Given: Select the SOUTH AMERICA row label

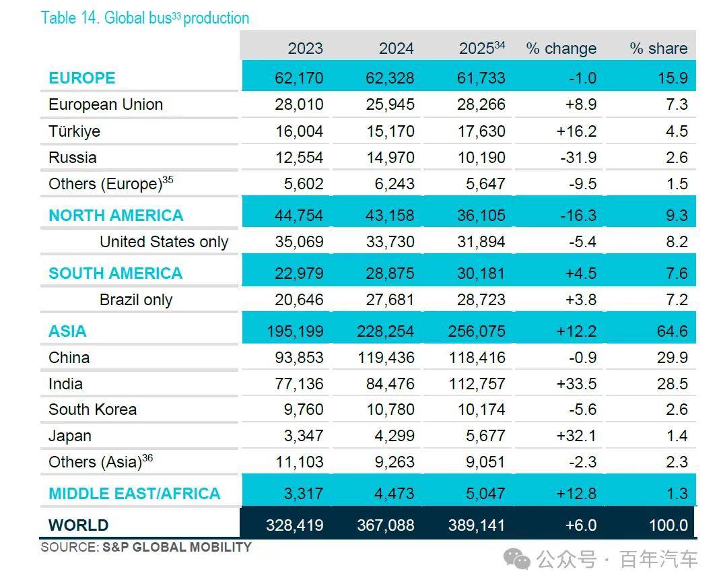Looking at the screenshot, I should click(115, 273).
